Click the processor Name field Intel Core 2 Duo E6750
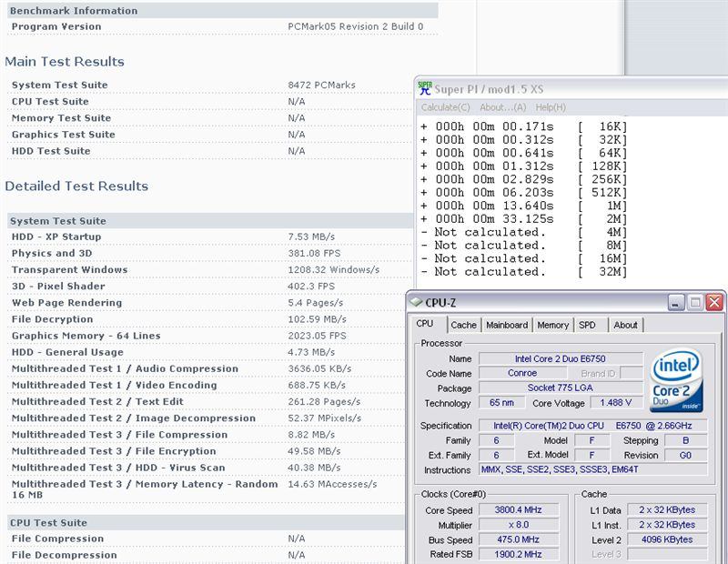Image resolution: width=728 pixels, height=564 pixels. point(561,358)
